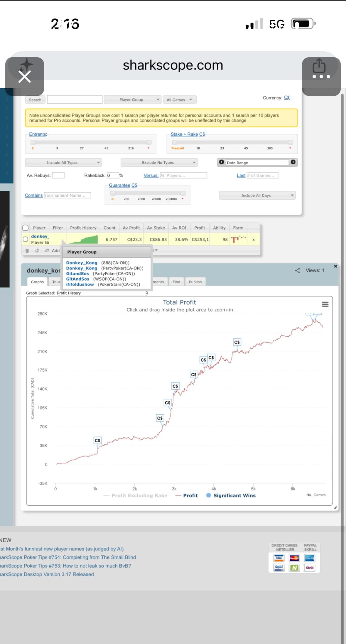Open the All Games dropdown
Viewport: 346px width, 644px height.
(180, 100)
